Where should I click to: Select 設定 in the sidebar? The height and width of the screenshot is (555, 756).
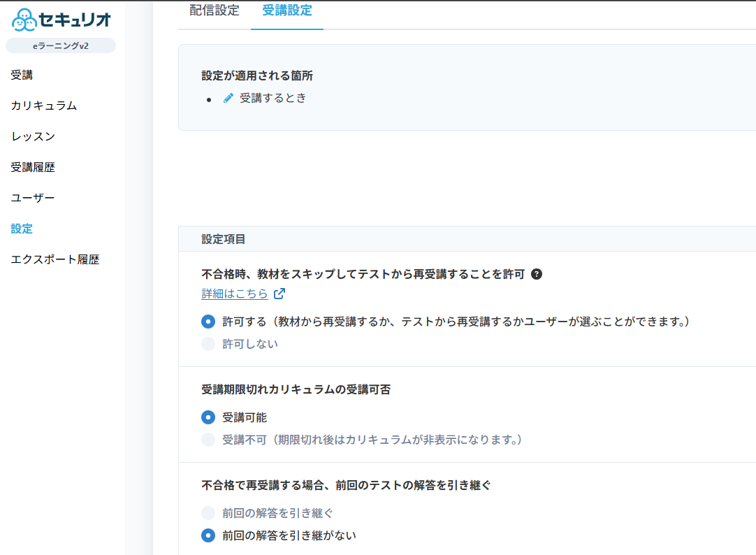tap(22, 229)
